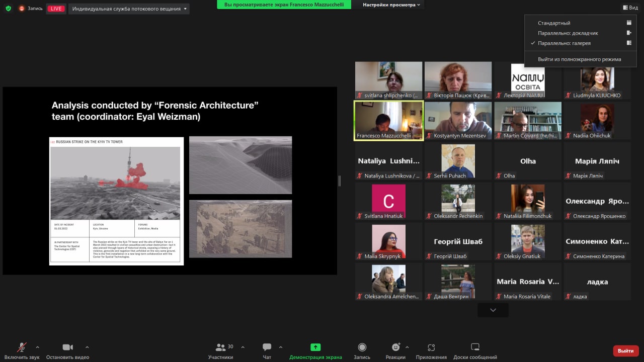Viewport: 644px width, 362px height.
Task: Unmute microphone with Включить звук
Action: pyautogui.click(x=22, y=350)
